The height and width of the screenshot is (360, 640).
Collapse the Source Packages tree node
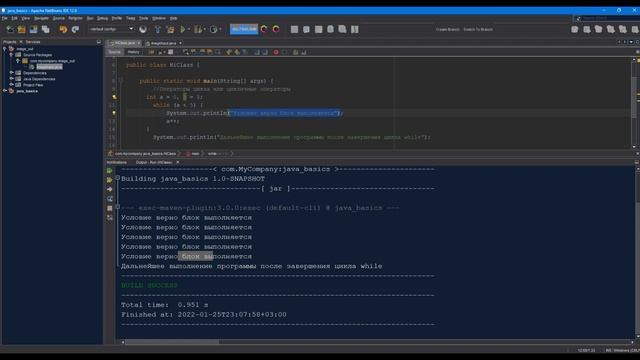pyautogui.click(x=11, y=55)
